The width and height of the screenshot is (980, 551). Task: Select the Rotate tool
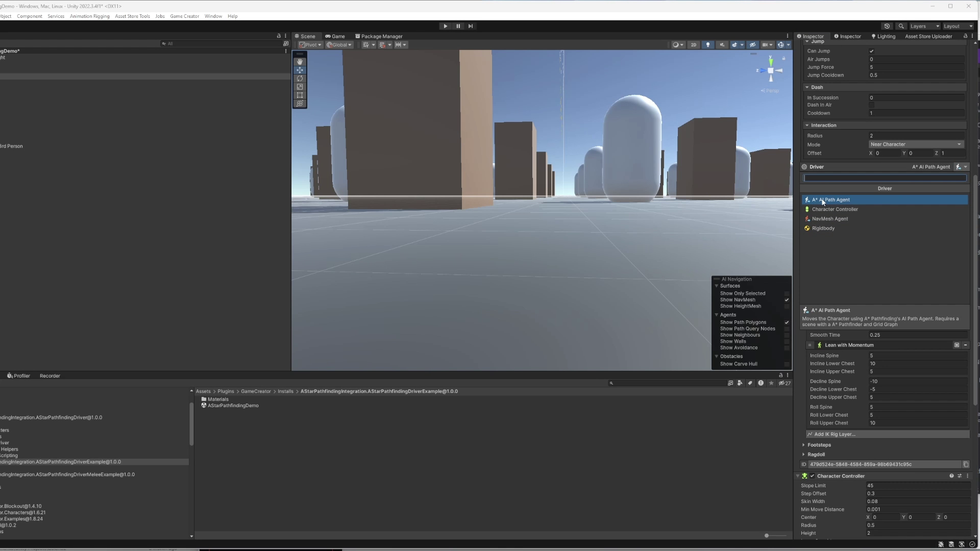pyautogui.click(x=300, y=79)
